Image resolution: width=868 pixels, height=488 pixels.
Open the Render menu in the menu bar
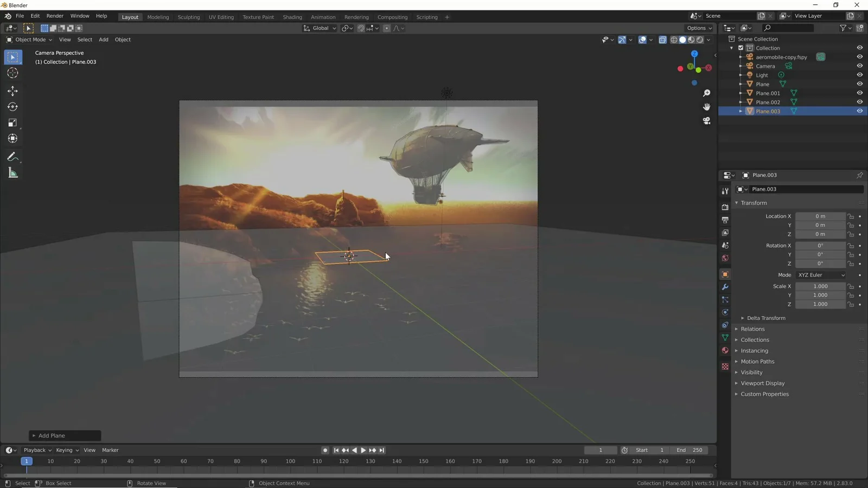pyautogui.click(x=55, y=16)
